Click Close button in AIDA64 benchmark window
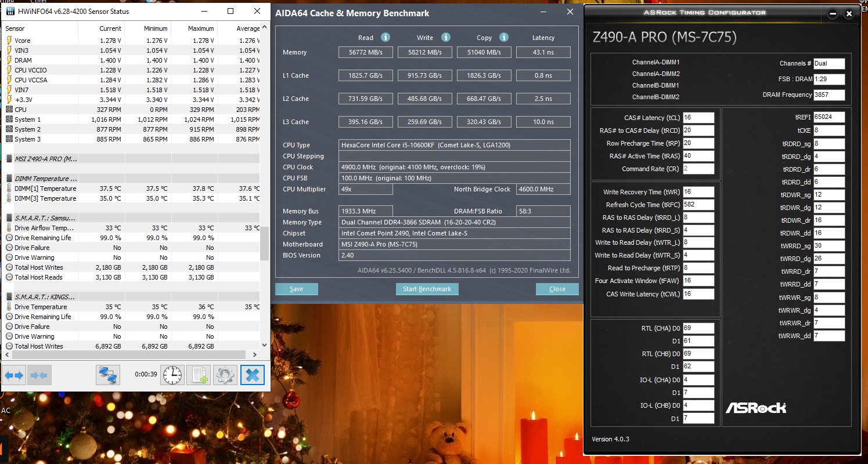Viewport: 868px width, 464px height. [557, 289]
